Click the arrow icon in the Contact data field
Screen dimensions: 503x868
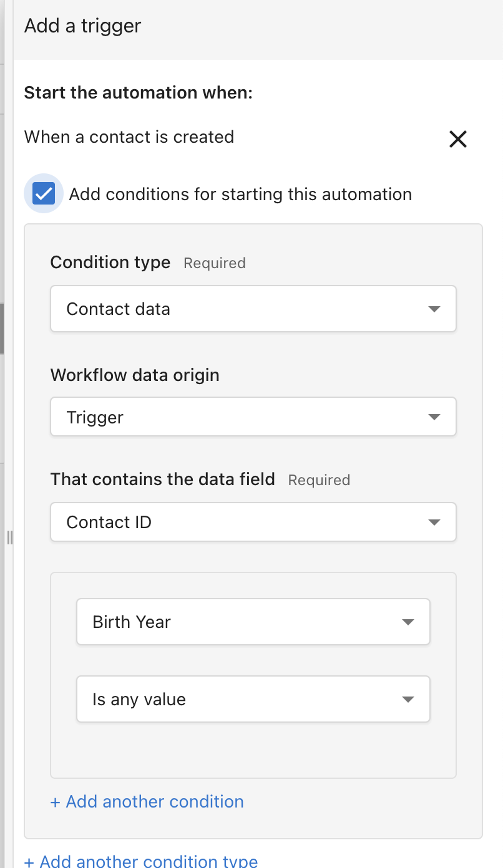click(x=434, y=309)
